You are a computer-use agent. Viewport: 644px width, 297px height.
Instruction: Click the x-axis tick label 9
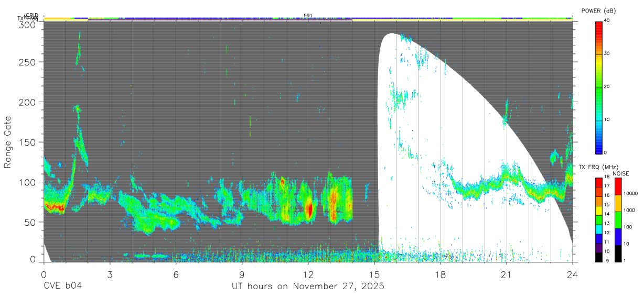click(242, 274)
